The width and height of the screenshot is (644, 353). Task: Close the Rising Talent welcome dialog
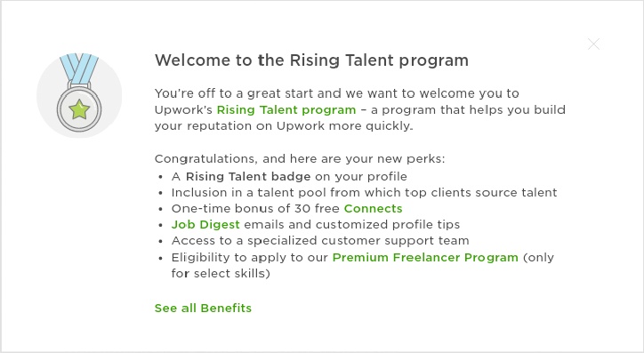tap(593, 44)
